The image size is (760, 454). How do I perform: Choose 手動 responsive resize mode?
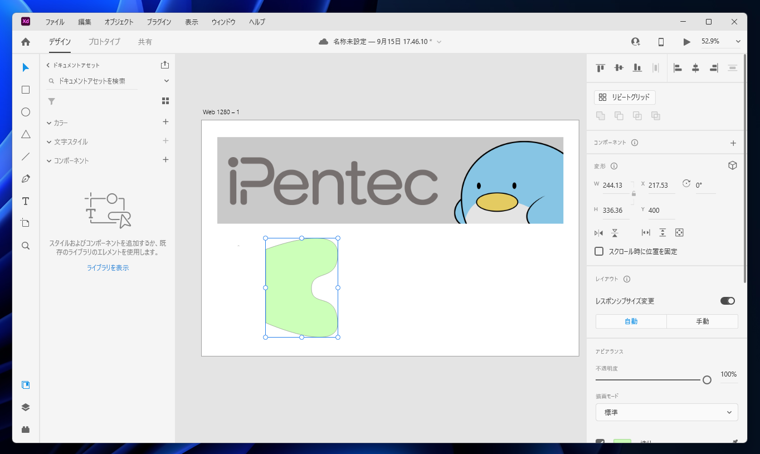coord(702,321)
